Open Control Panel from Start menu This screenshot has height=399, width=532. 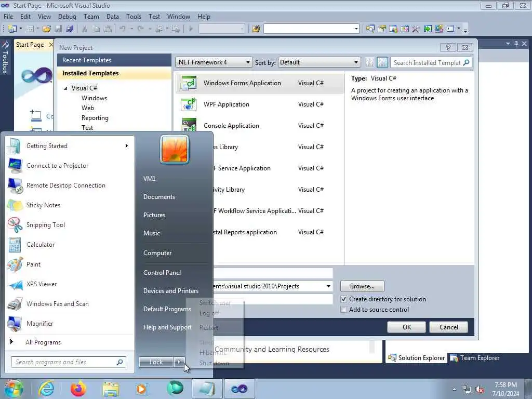click(x=162, y=273)
